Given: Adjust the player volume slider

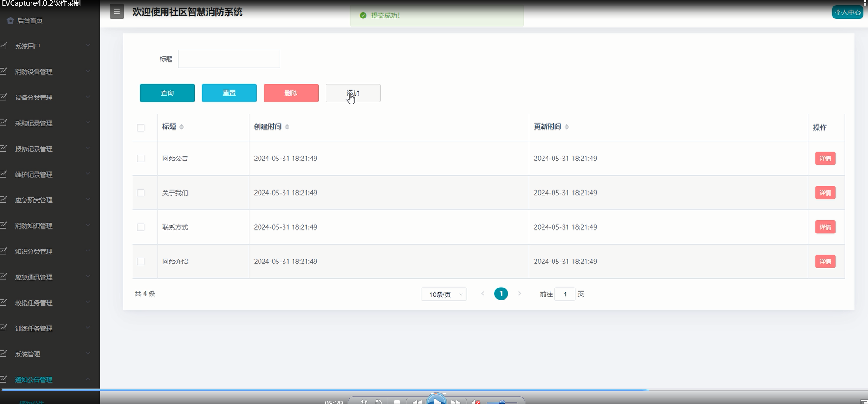Looking at the screenshot, I should [502, 402].
